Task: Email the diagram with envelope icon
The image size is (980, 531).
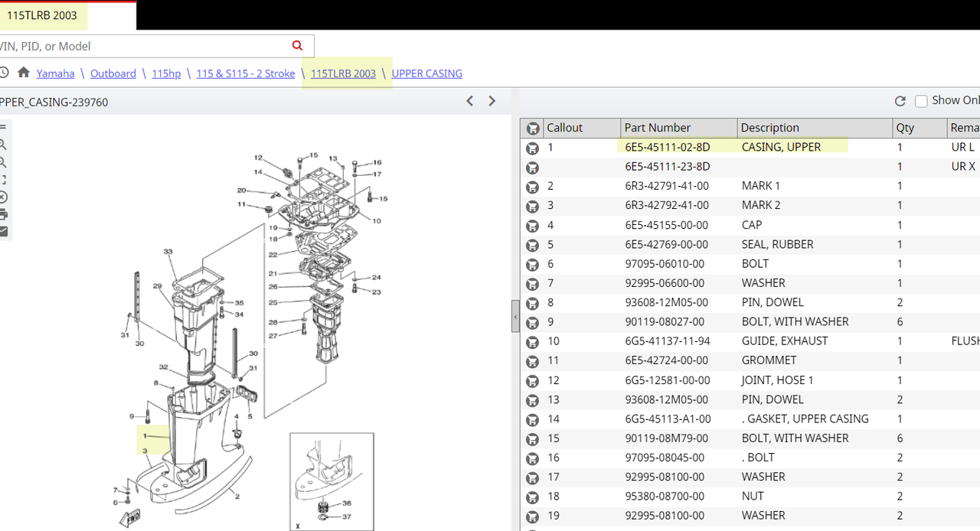Action: pyautogui.click(x=3, y=231)
